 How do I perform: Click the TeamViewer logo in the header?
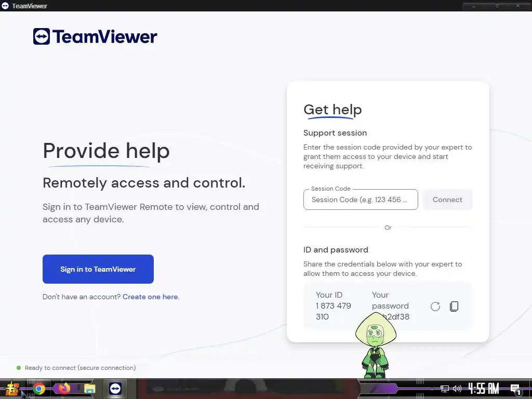coord(95,36)
